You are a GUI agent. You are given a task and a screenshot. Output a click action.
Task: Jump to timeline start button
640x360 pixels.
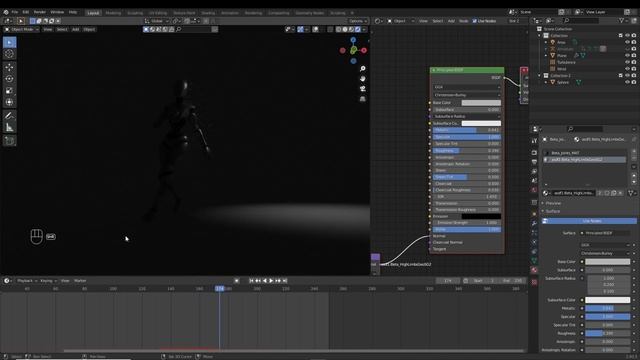click(x=251, y=281)
